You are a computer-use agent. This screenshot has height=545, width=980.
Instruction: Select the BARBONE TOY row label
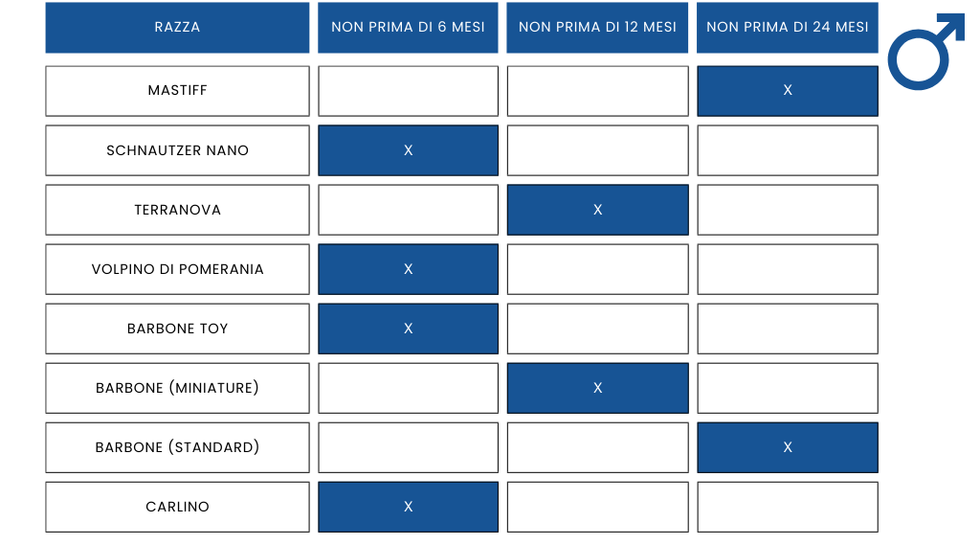pyautogui.click(x=177, y=329)
